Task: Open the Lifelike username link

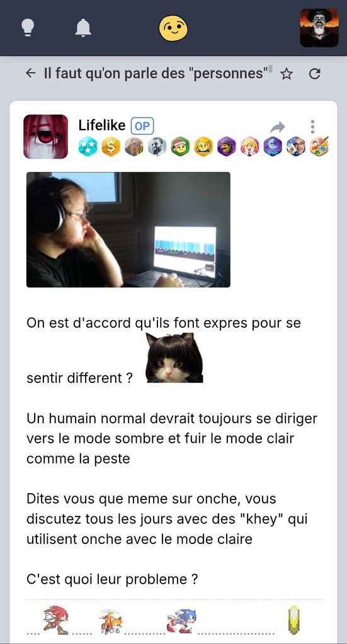Action: coord(102,125)
